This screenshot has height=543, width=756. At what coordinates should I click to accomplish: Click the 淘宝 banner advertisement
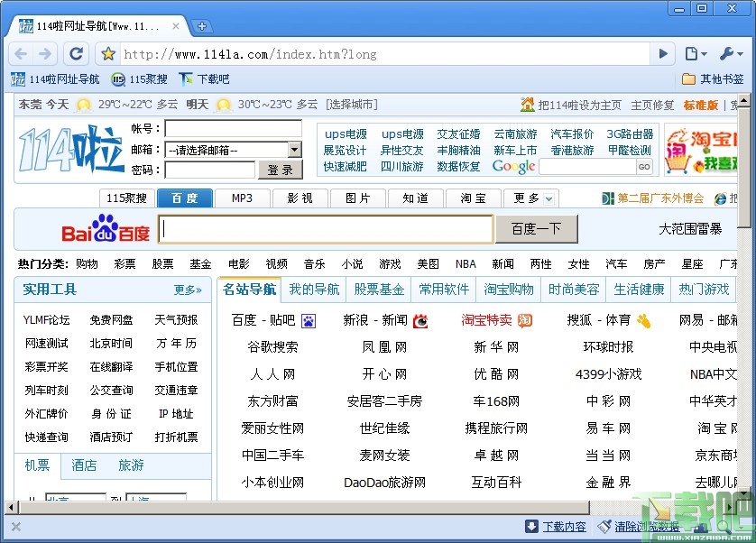[701, 150]
